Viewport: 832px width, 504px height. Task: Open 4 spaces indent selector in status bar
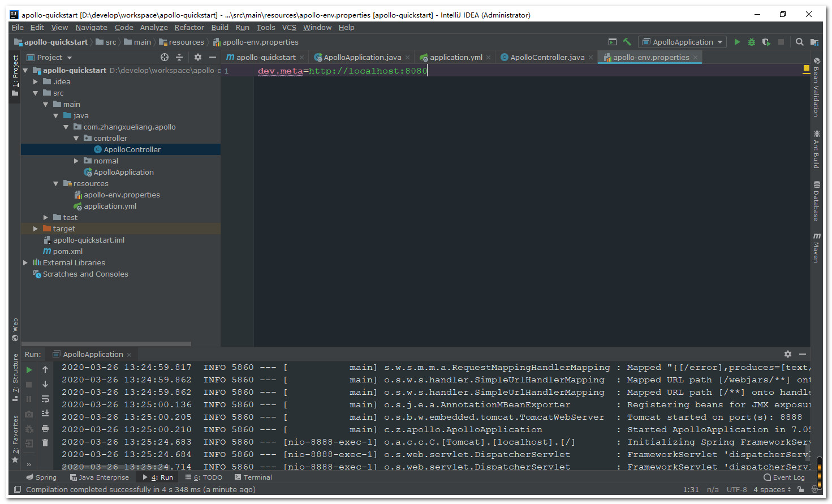click(x=772, y=490)
